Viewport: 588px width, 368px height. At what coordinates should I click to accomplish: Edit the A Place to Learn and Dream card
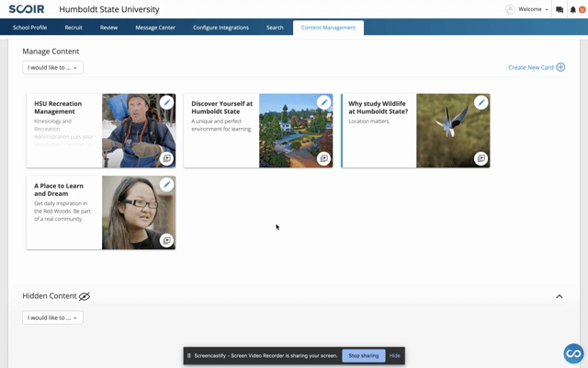click(166, 184)
